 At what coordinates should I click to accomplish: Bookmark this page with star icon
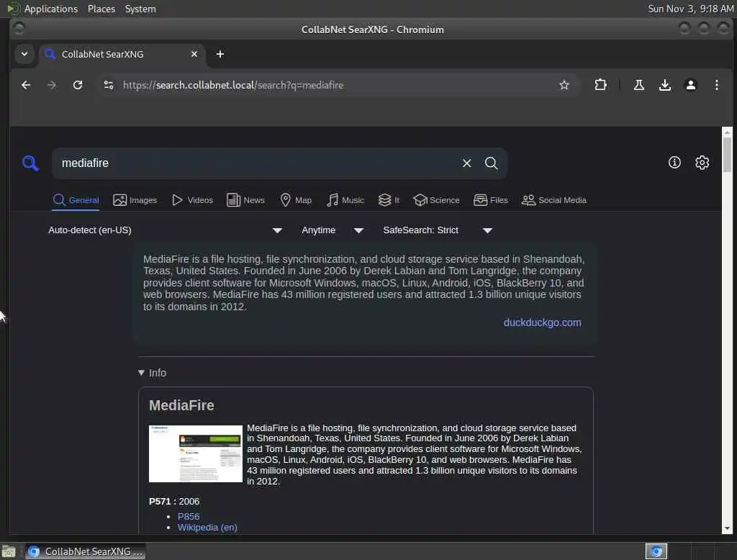[x=564, y=85]
